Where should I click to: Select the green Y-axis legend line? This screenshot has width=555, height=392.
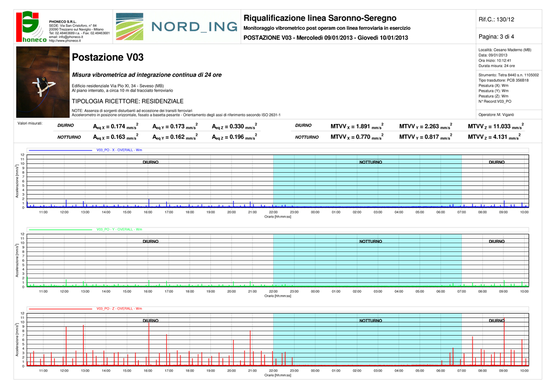pos(61,230)
